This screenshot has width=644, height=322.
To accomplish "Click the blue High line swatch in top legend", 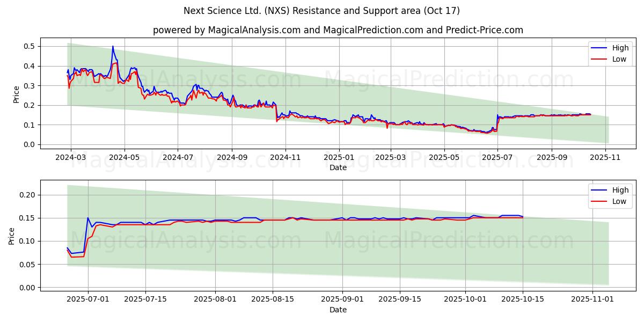I will 600,48.
